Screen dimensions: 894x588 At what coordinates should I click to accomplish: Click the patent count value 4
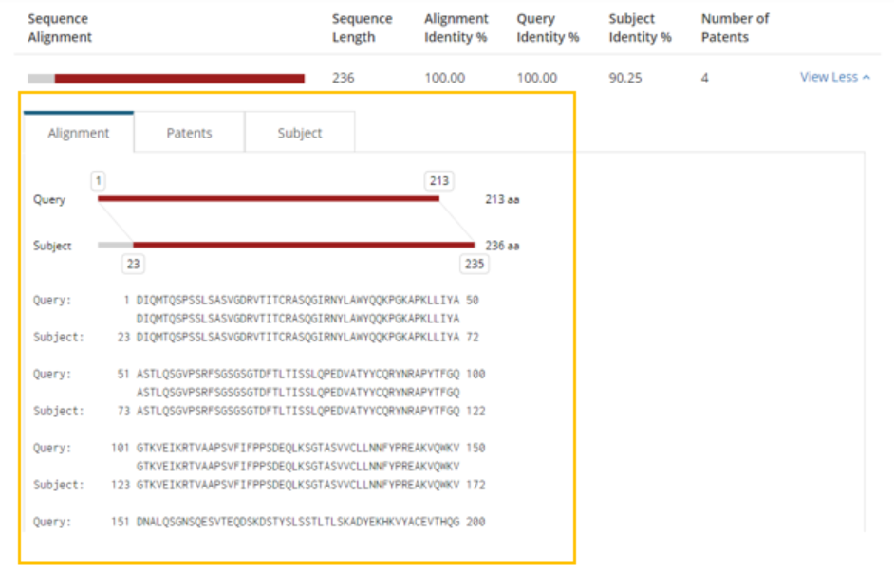[x=705, y=78]
